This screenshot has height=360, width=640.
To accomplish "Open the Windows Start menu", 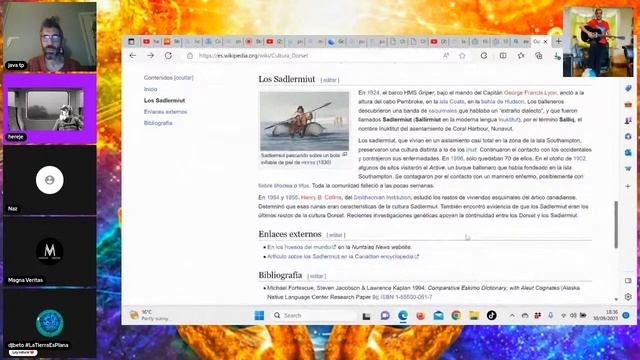I will point(259,316).
